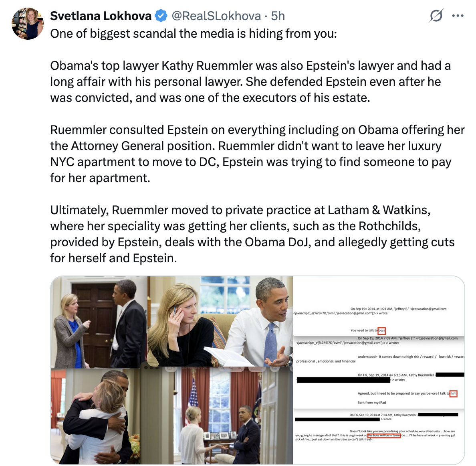The height and width of the screenshot is (466, 476).
Task: Open photo of woman in gray cardigan
Action: (99, 322)
